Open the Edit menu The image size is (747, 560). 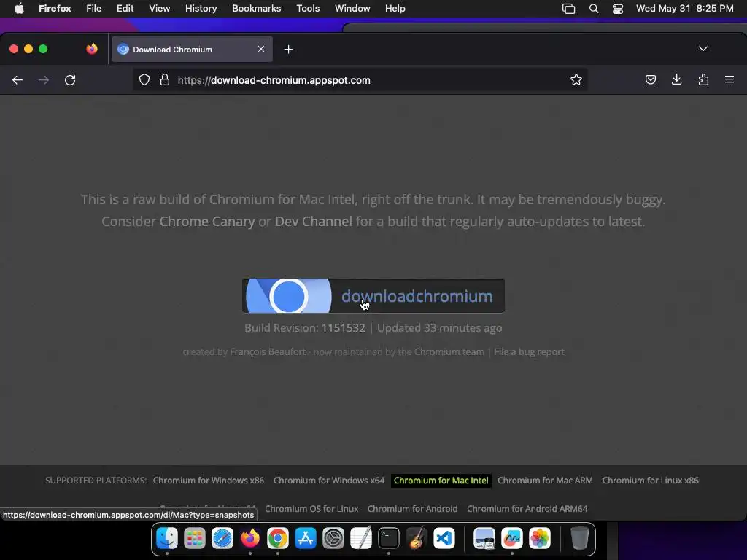coord(125,9)
